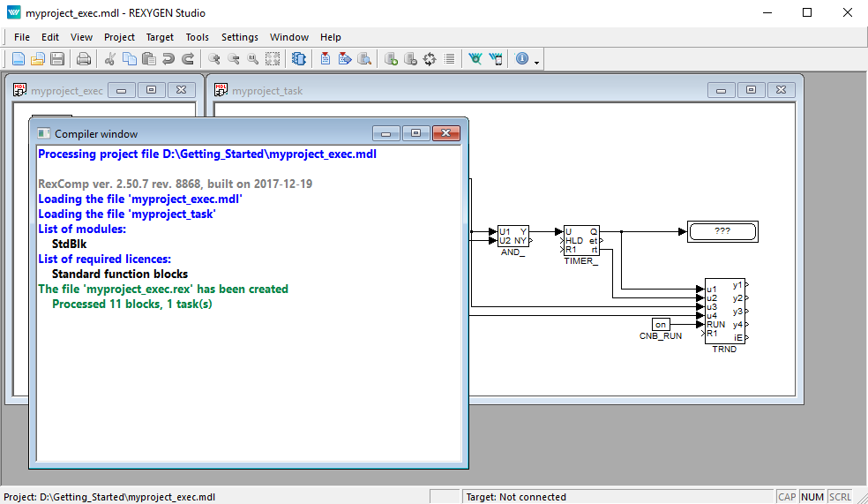868x504 pixels.
Task: Click the circular arrows refresh icon
Action: 430,59
